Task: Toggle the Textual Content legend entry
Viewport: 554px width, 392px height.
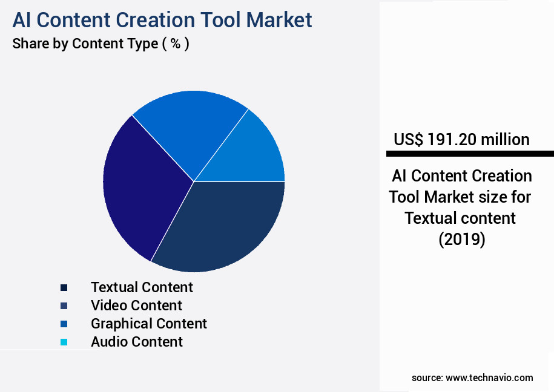Action: point(142,287)
